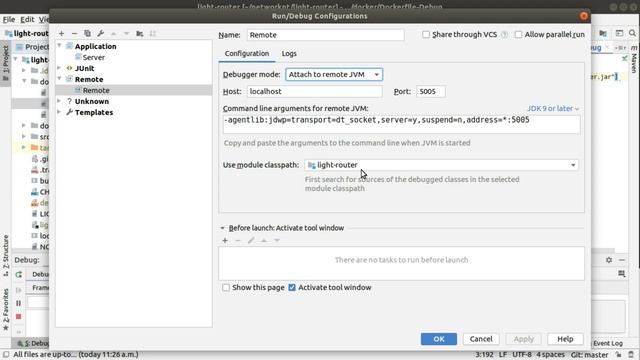Open Event Log in status bar
Viewport: 640px width, 360px height.
click(x=608, y=343)
